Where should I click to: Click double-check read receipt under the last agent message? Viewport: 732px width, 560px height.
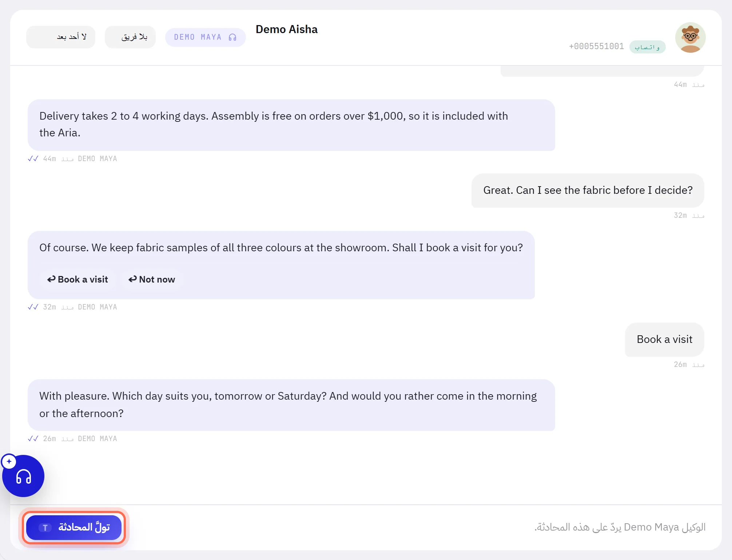pyautogui.click(x=33, y=439)
